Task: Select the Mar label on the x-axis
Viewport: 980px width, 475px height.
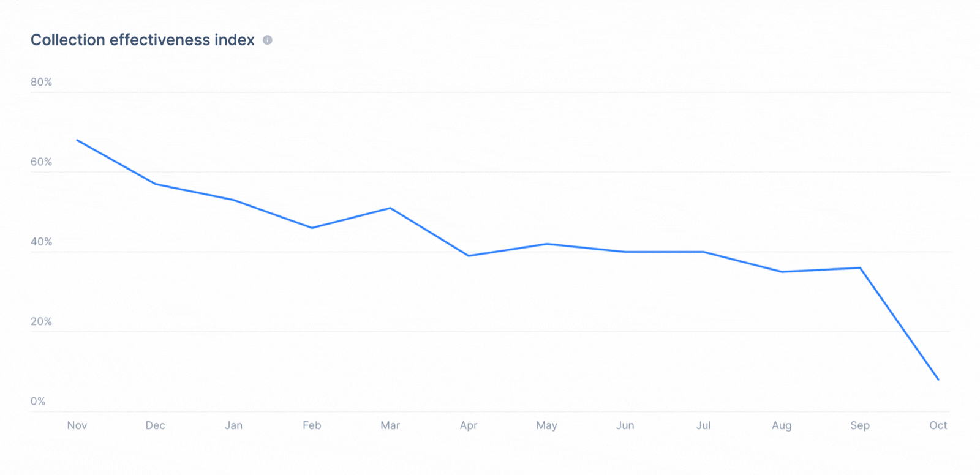Action: [x=390, y=425]
